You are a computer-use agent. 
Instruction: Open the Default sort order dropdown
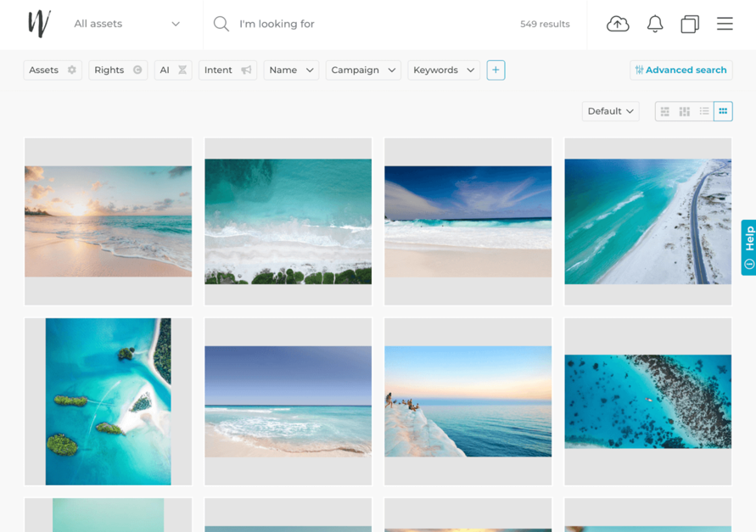[610, 111]
